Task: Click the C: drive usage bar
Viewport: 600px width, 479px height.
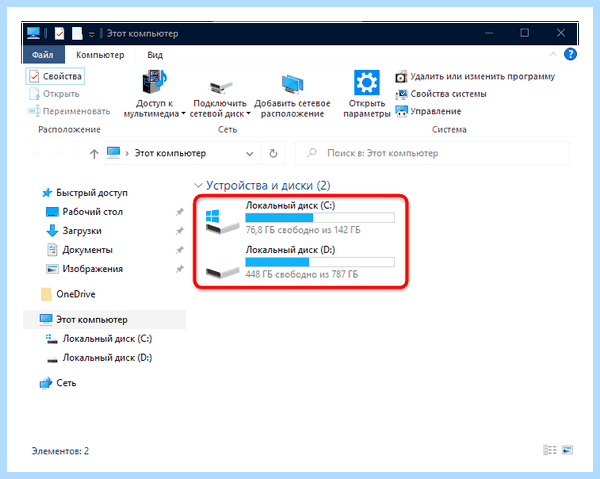Action: click(320, 218)
